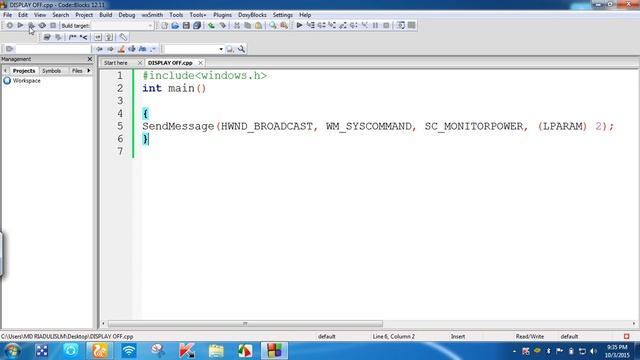Close the Management panel
640x360 pixels.
(x=90, y=59)
